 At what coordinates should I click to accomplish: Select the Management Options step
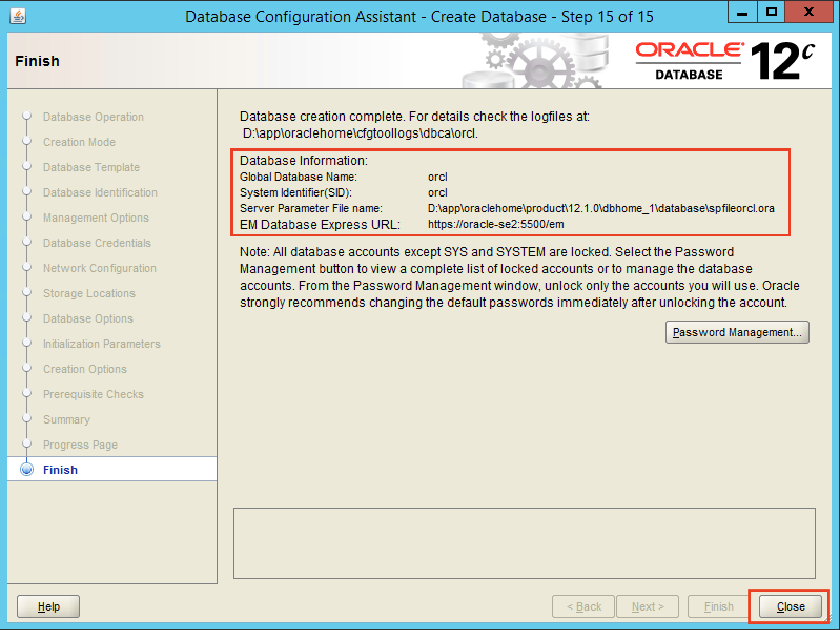[x=96, y=218]
